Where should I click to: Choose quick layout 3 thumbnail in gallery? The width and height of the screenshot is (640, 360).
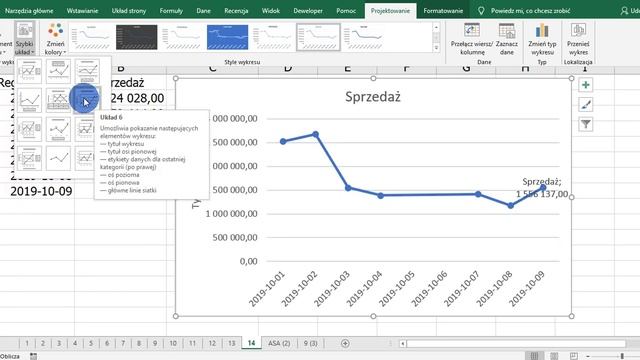pos(87,71)
